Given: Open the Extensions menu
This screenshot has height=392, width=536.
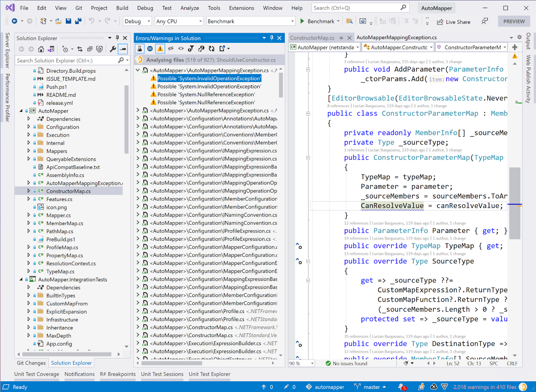Looking at the screenshot, I should coord(242,8).
